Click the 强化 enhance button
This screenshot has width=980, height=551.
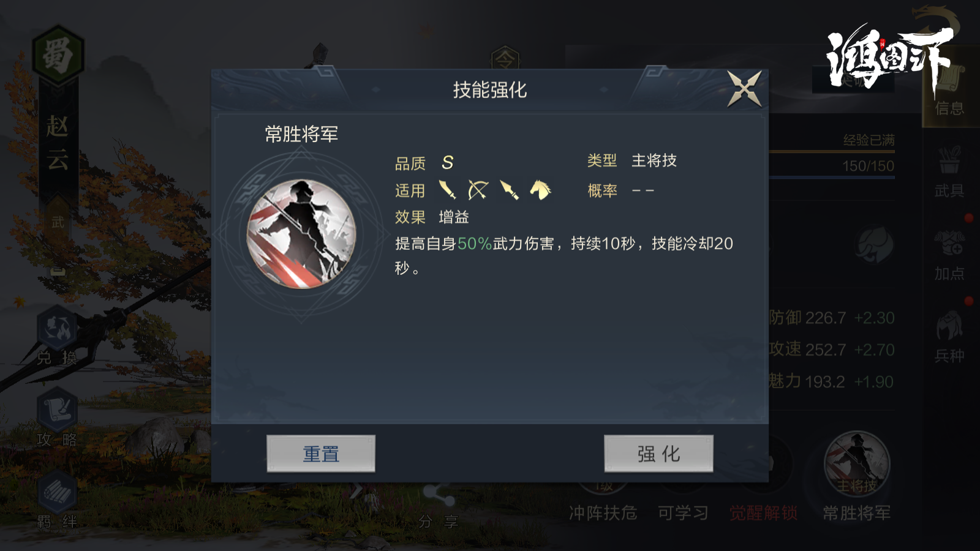[658, 454]
